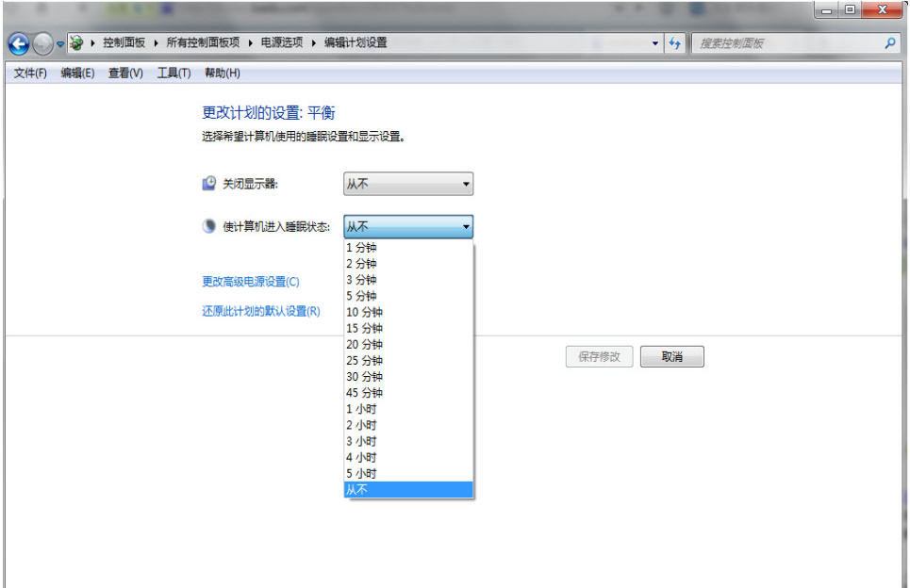
Task: Click the monitor icon beside 关闭显示器
Action: click(x=207, y=183)
